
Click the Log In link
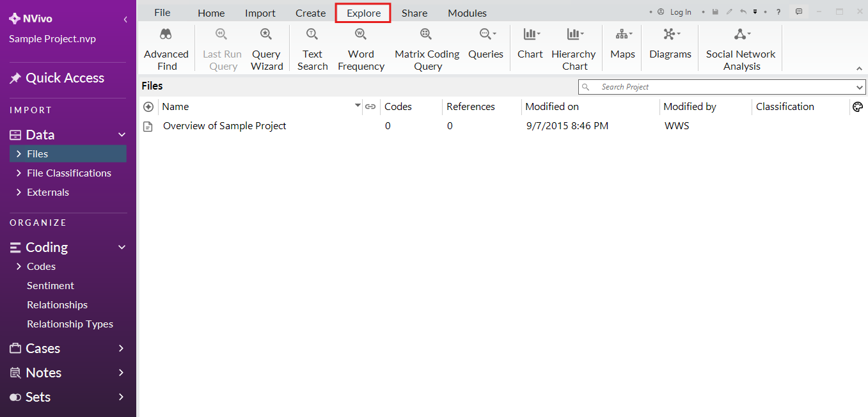coord(681,12)
